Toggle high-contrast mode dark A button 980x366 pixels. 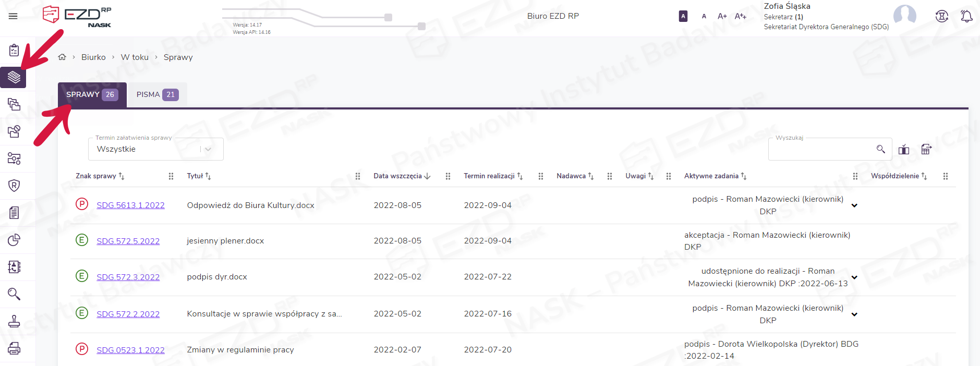(x=683, y=16)
